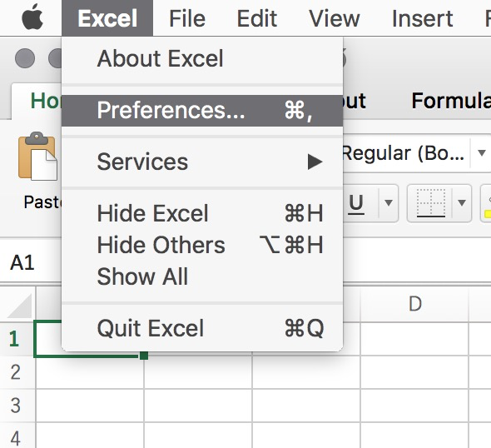Open underline style dropdown arrow
491x448 pixels.
tap(389, 203)
